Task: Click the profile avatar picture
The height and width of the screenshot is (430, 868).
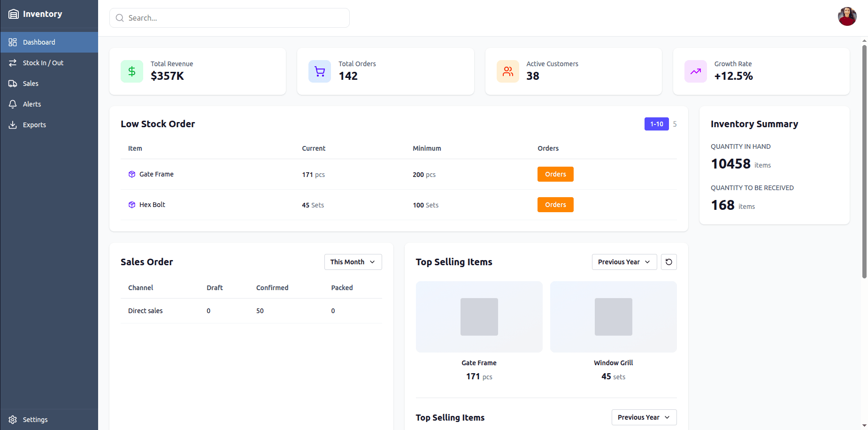Action: (847, 16)
